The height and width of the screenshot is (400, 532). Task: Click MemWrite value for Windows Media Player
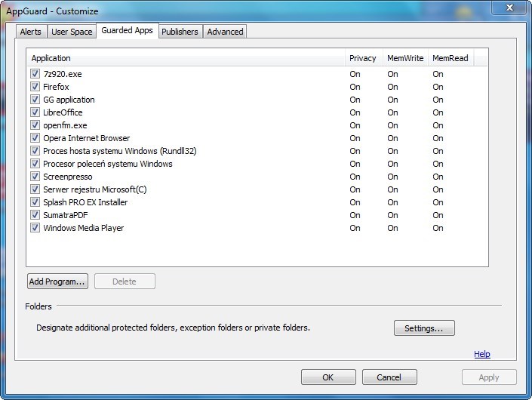[392, 228]
